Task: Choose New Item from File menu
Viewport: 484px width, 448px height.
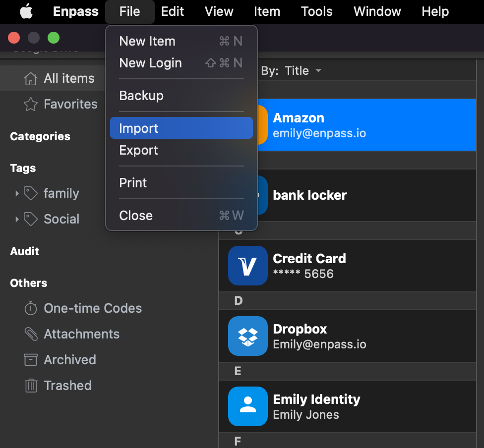Action: (x=181, y=41)
